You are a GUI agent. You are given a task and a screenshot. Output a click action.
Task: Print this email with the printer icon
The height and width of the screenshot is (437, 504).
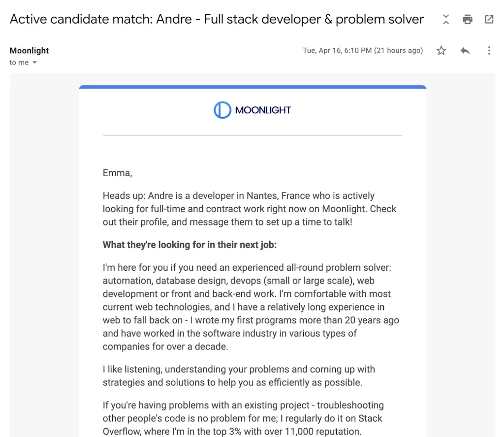tap(468, 20)
